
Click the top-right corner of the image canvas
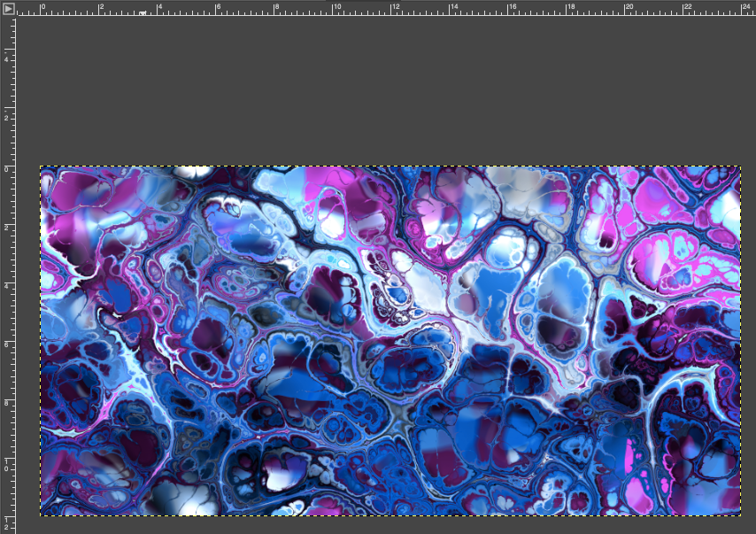[740, 166]
